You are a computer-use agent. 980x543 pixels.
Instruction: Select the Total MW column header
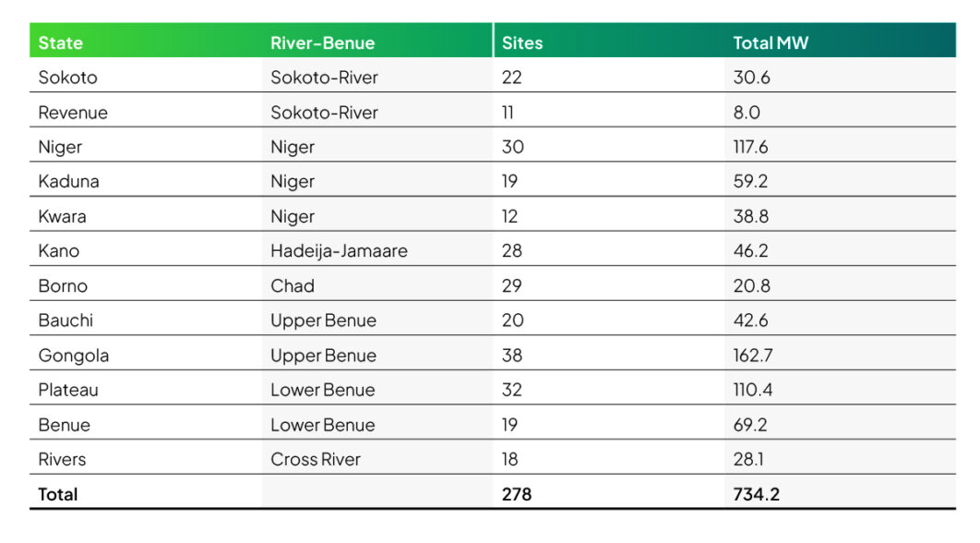[x=771, y=43]
